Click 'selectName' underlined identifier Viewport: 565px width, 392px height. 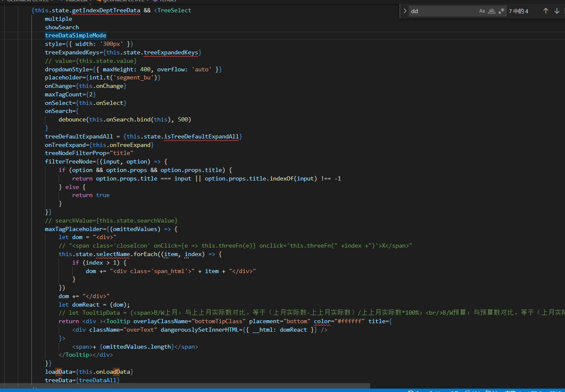click(x=113, y=254)
